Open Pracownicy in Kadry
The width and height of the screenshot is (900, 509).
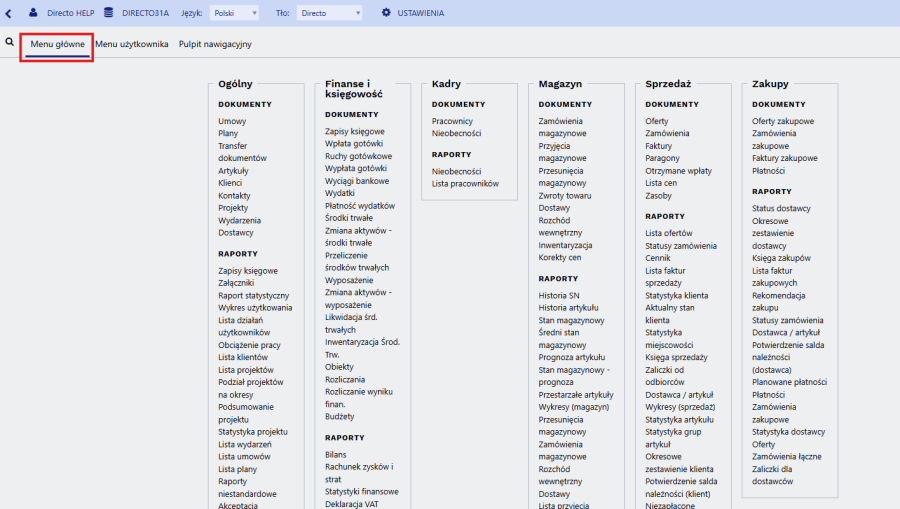click(x=452, y=121)
